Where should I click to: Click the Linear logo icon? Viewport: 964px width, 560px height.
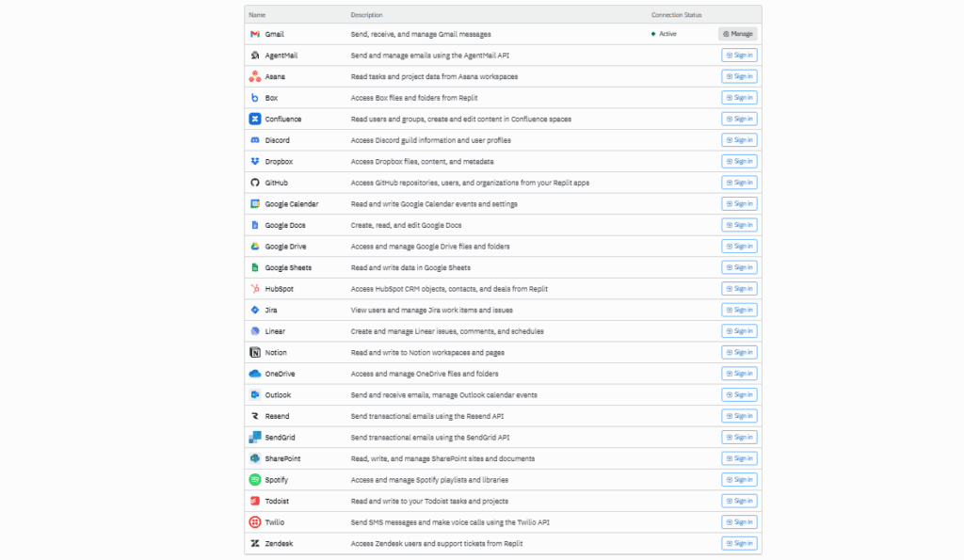[254, 331]
